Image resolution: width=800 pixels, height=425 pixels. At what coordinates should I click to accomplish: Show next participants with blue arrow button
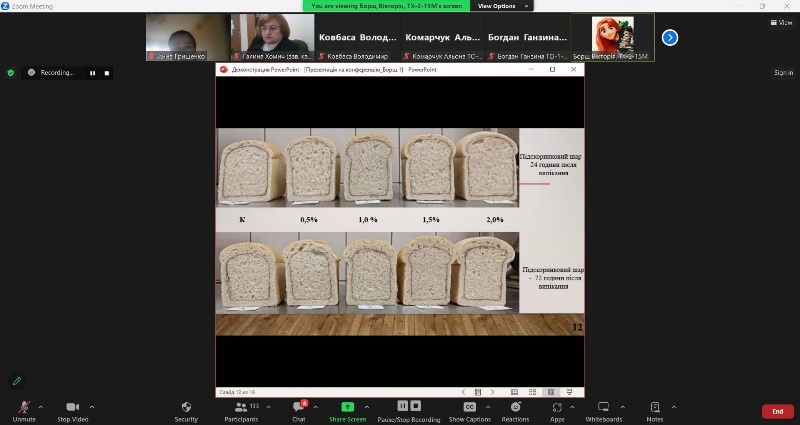(670, 37)
